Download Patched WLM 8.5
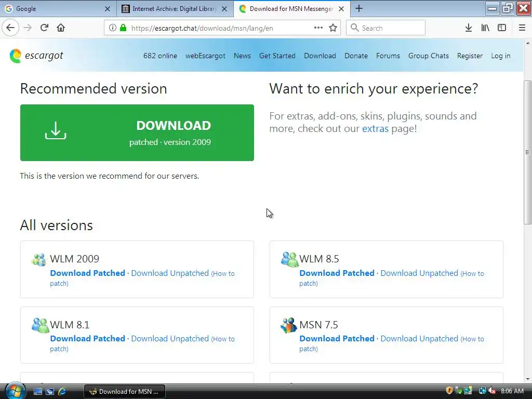 coord(337,273)
